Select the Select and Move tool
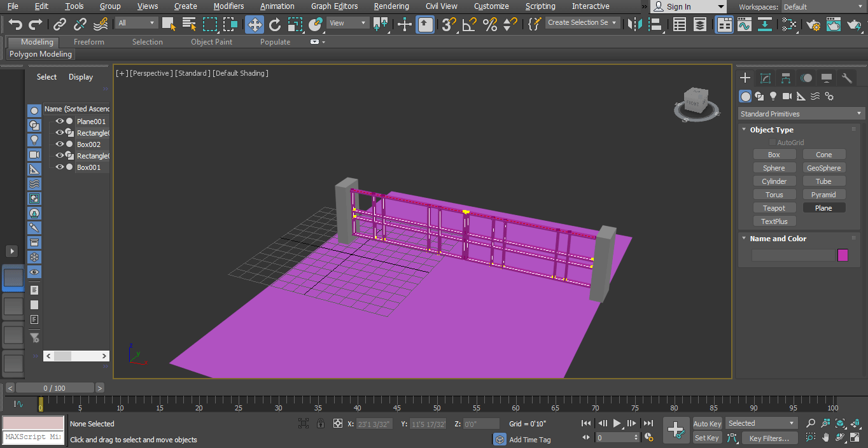Viewport: 868px width, 448px height. [254, 24]
